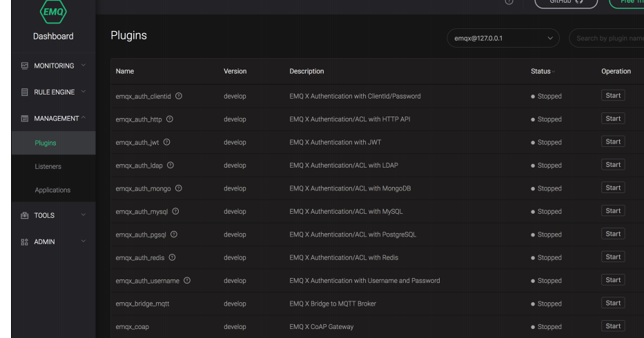Open the ADMIN menu label
The height and width of the screenshot is (338, 644).
click(44, 242)
